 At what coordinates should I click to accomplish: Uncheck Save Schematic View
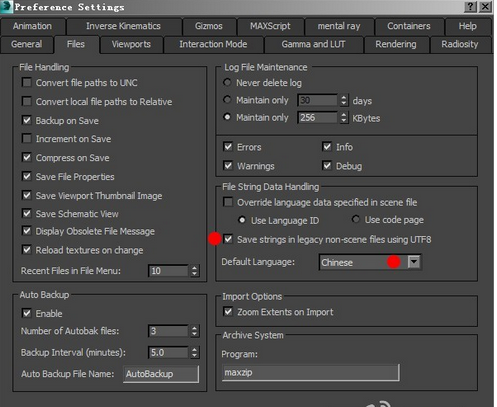coord(27,213)
